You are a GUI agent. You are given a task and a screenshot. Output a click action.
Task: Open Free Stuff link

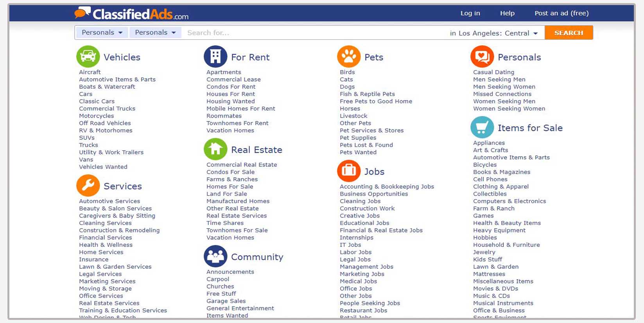point(221,294)
